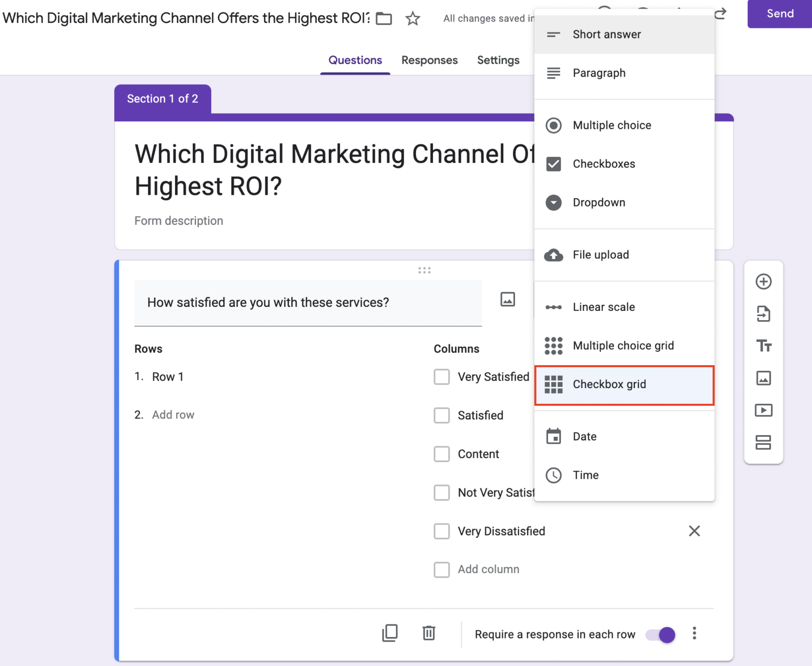Add a new section via sidebar
812x666 pixels.
tap(763, 442)
